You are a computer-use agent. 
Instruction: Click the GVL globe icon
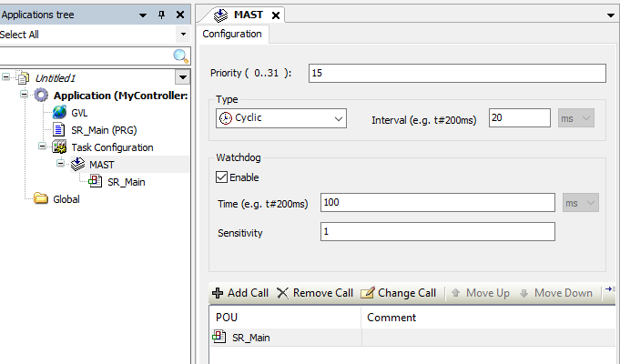point(59,113)
